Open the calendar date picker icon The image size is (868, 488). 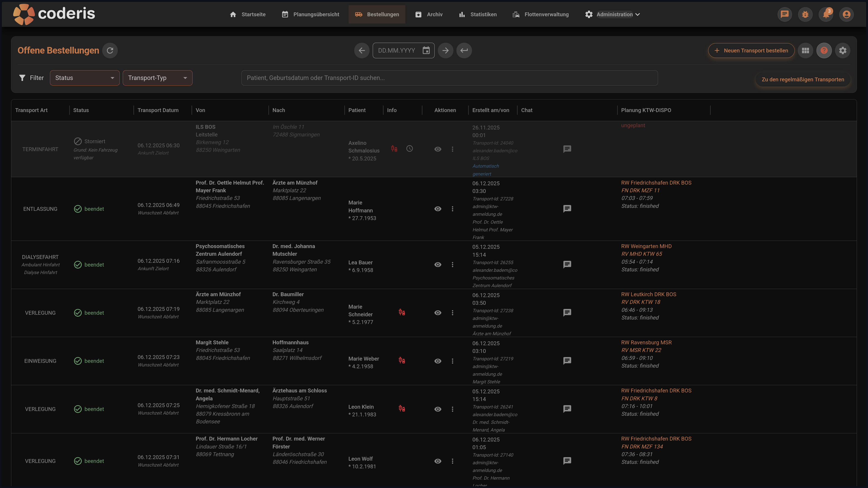point(426,51)
